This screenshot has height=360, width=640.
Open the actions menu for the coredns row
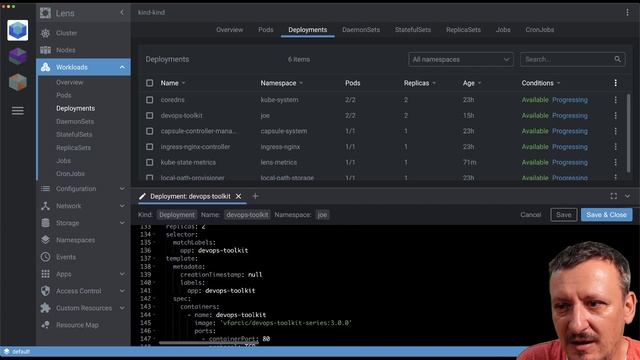(616, 100)
